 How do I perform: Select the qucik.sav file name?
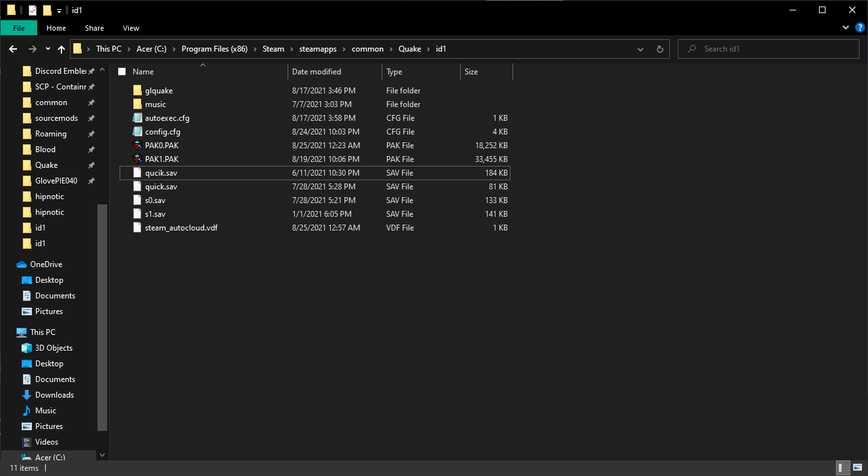coord(161,173)
